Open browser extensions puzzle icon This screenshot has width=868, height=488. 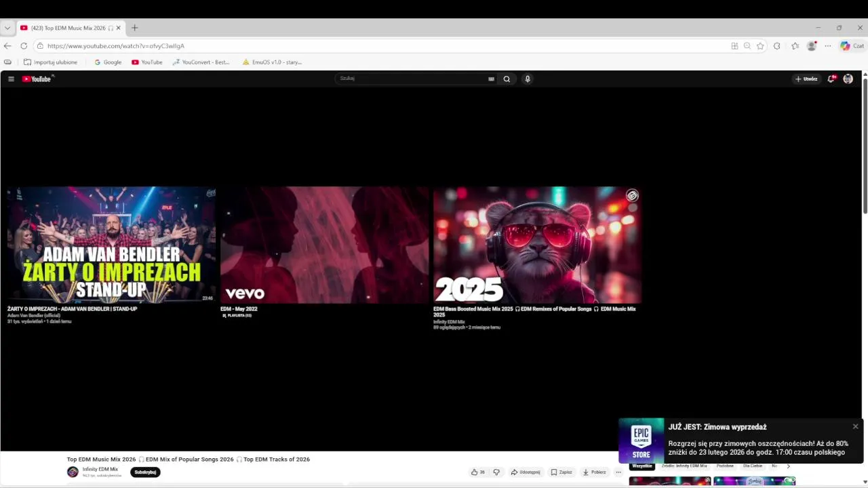tap(777, 46)
